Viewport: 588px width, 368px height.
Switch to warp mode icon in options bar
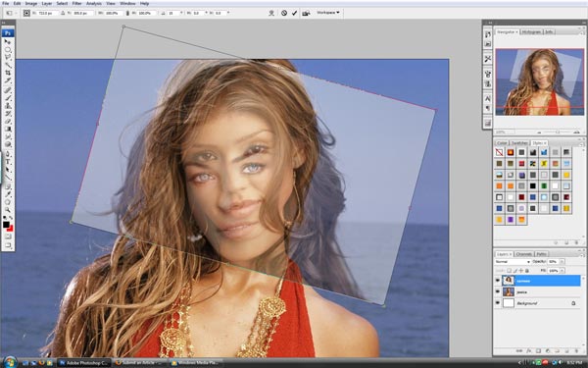click(271, 13)
